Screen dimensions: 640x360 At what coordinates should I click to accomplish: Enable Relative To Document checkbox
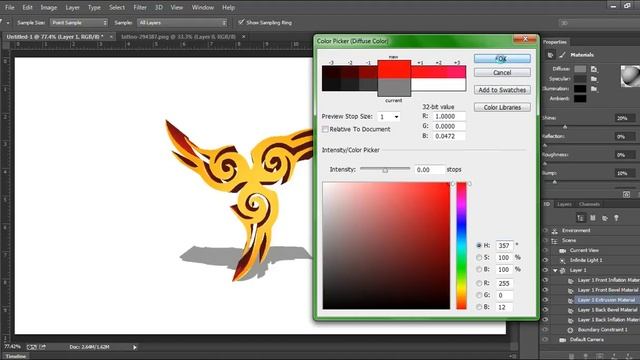[x=325, y=129]
